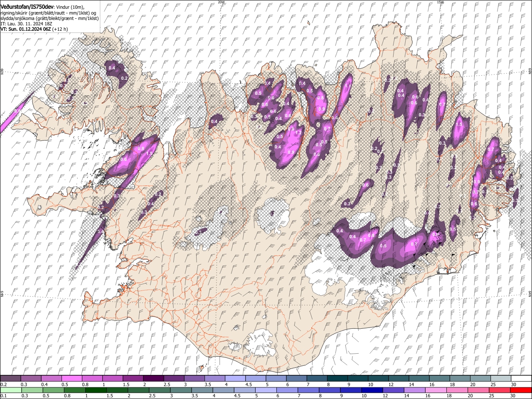Click the '0.2' label in upper legend row
The height and width of the screenshot is (399, 532).
click(x=3, y=384)
